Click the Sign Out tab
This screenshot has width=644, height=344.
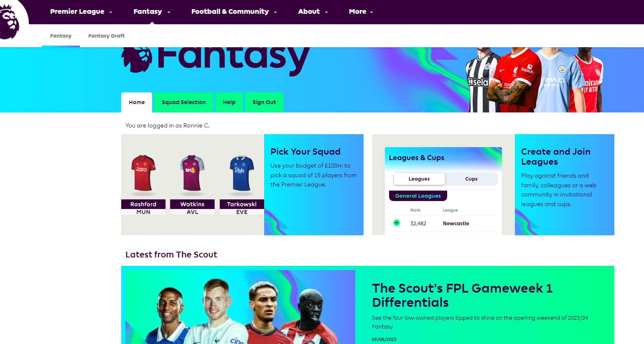pyautogui.click(x=264, y=102)
